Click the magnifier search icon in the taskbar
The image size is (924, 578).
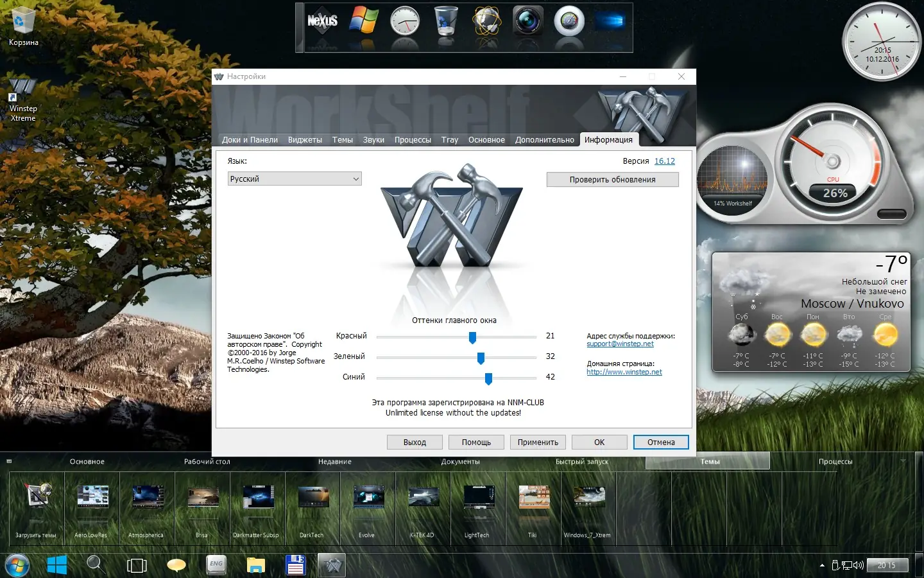click(94, 563)
